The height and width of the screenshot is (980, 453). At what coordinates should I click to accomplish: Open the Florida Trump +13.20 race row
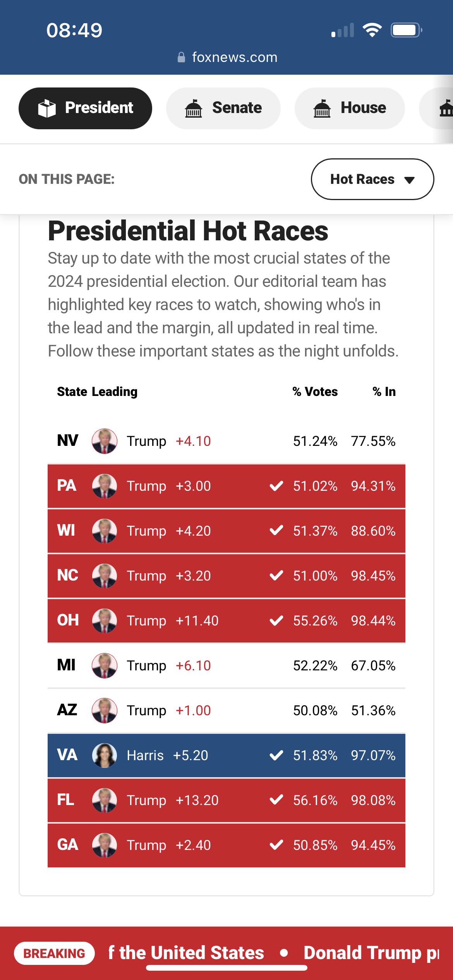click(226, 800)
